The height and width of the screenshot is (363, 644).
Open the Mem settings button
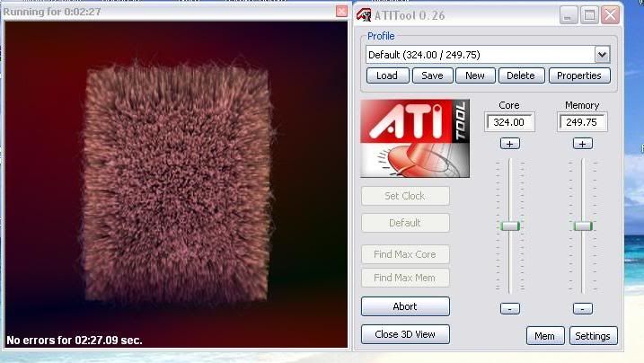[x=545, y=336]
